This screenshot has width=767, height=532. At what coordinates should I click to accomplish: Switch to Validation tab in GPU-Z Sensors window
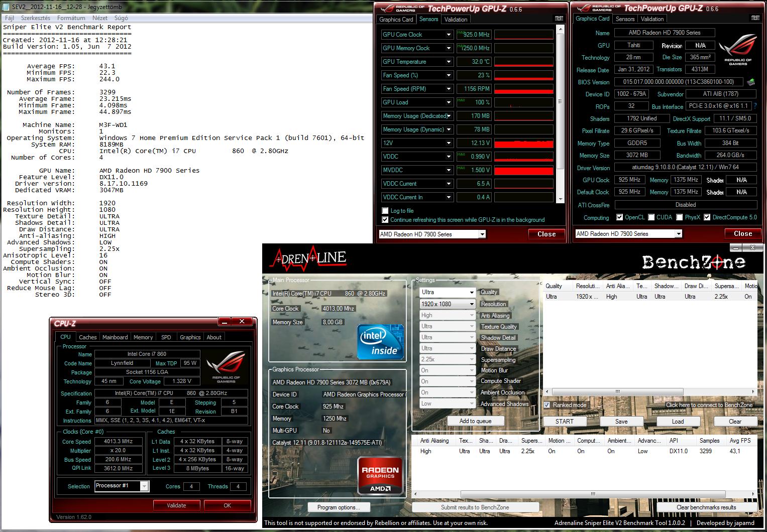[x=456, y=20]
